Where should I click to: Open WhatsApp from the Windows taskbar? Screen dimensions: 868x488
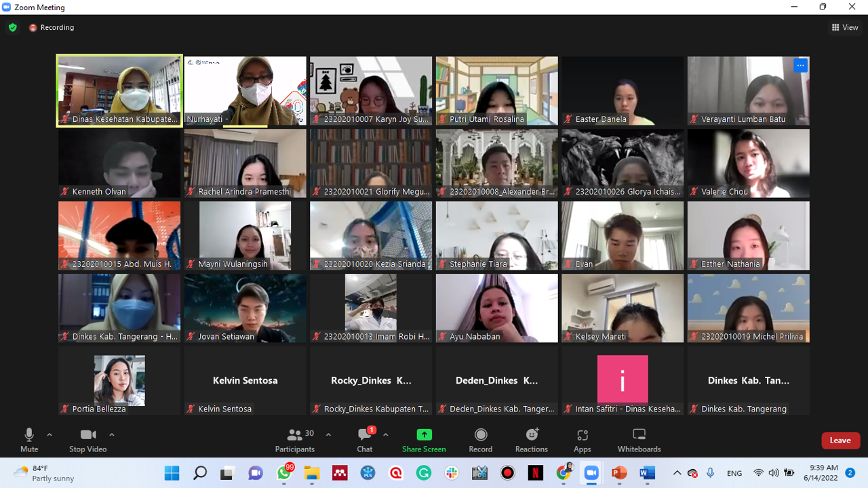[x=284, y=473]
